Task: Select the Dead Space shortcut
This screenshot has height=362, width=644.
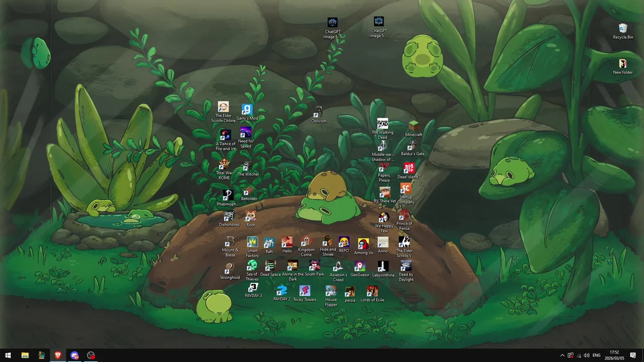Action: (x=270, y=268)
